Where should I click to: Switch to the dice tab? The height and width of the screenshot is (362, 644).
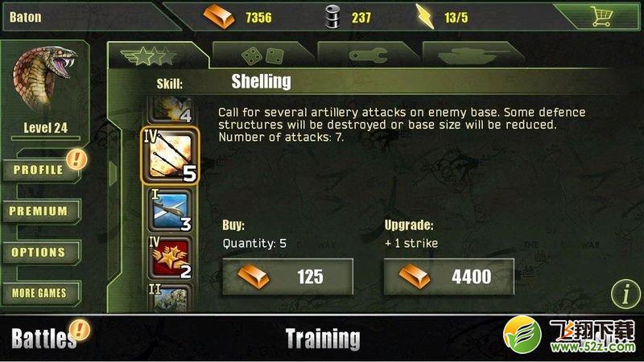263,55
